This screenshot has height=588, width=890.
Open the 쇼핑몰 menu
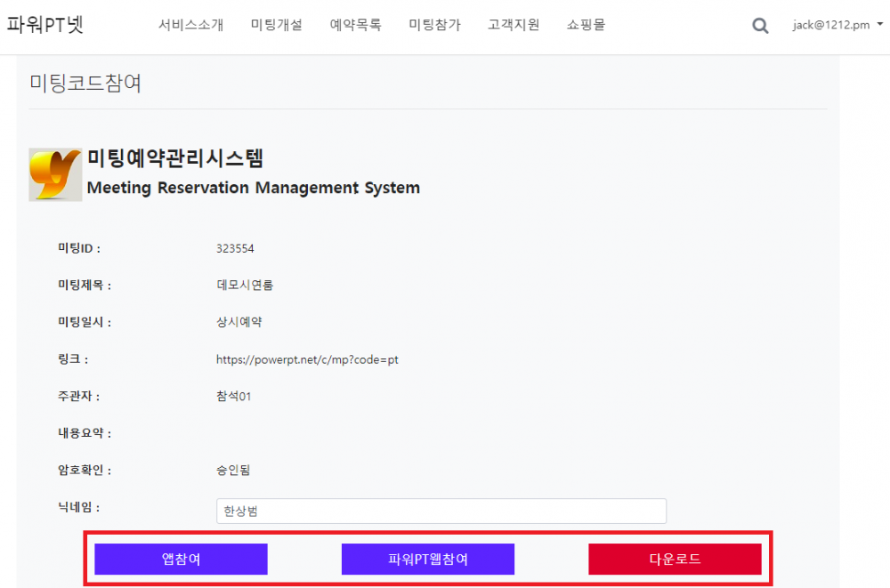[x=586, y=25]
